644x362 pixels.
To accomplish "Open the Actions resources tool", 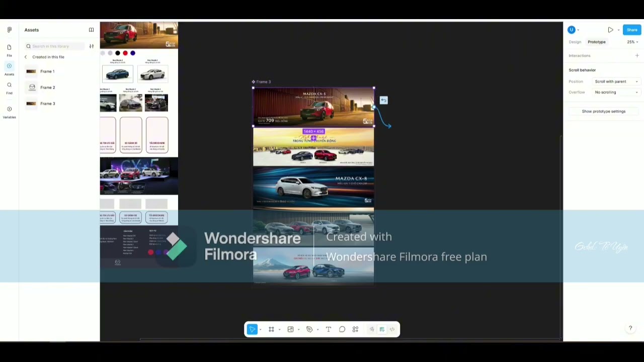I will (x=356, y=329).
